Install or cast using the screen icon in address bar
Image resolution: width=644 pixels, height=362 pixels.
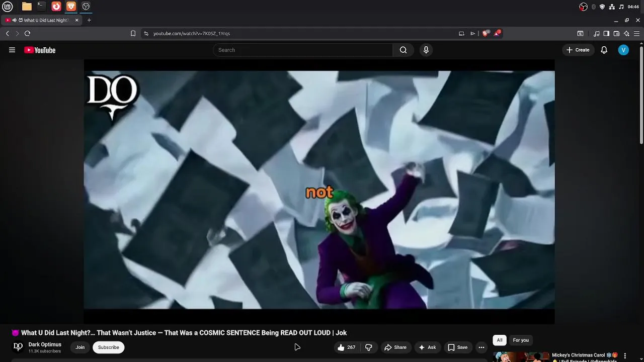tap(461, 34)
